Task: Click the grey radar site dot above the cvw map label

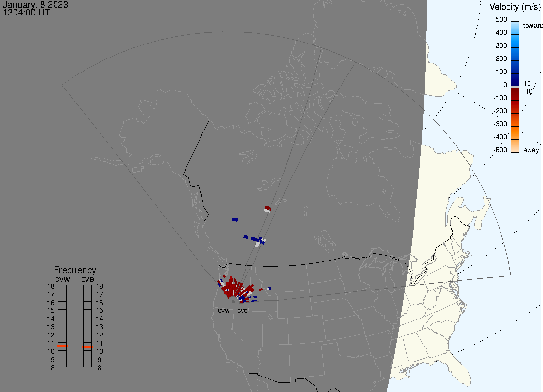Action: (x=233, y=302)
